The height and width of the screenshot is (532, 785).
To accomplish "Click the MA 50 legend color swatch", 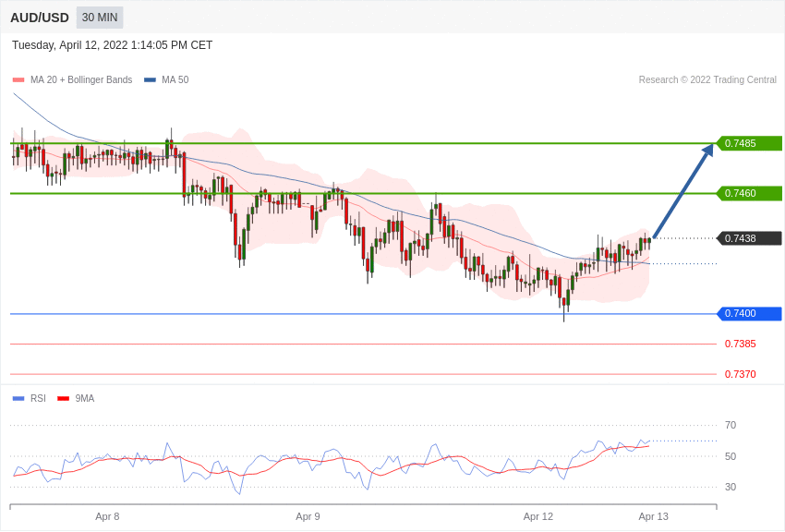I will (x=151, y=79).
